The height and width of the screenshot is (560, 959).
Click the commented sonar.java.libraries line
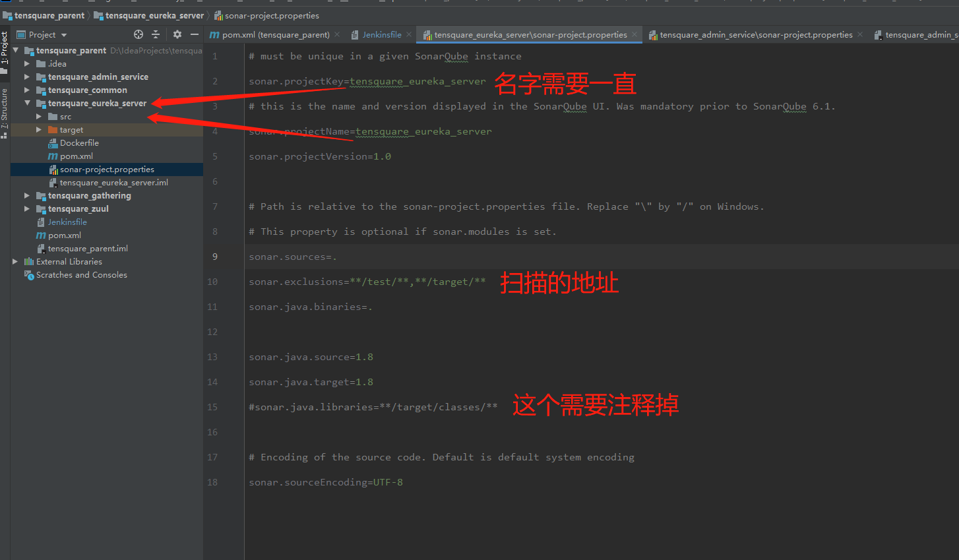(373, 407)
